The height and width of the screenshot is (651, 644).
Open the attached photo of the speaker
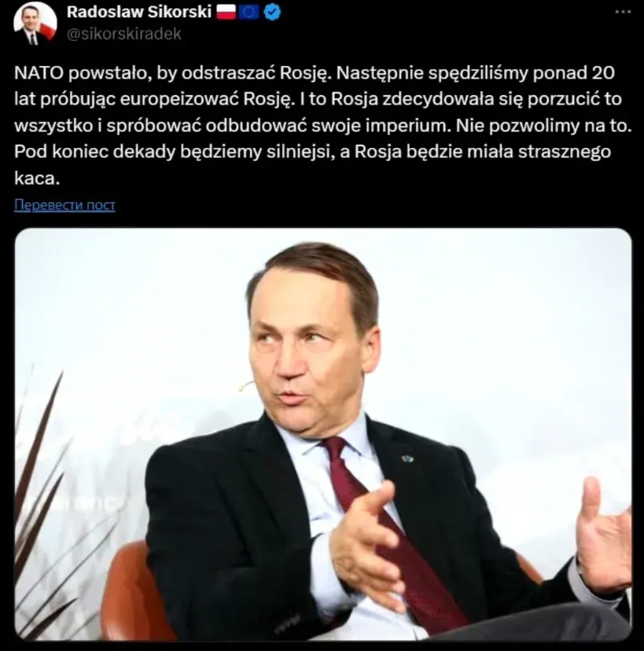(x=323, y=434)
